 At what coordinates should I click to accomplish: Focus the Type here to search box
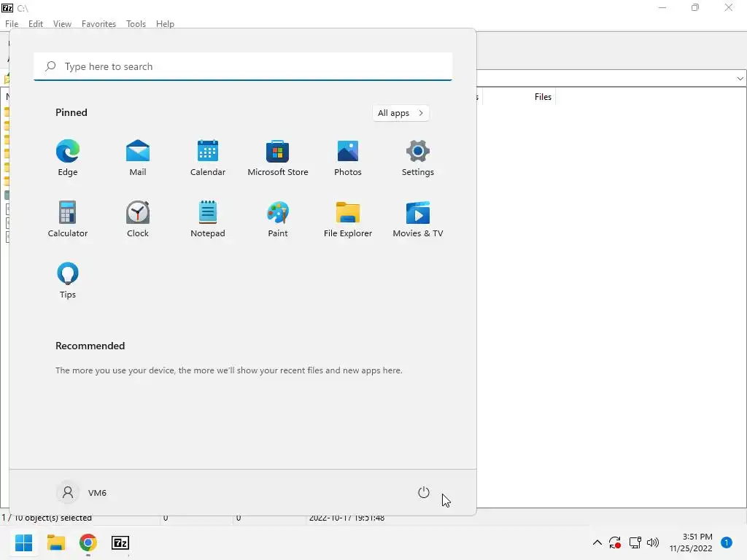click(x=243, y=66)
